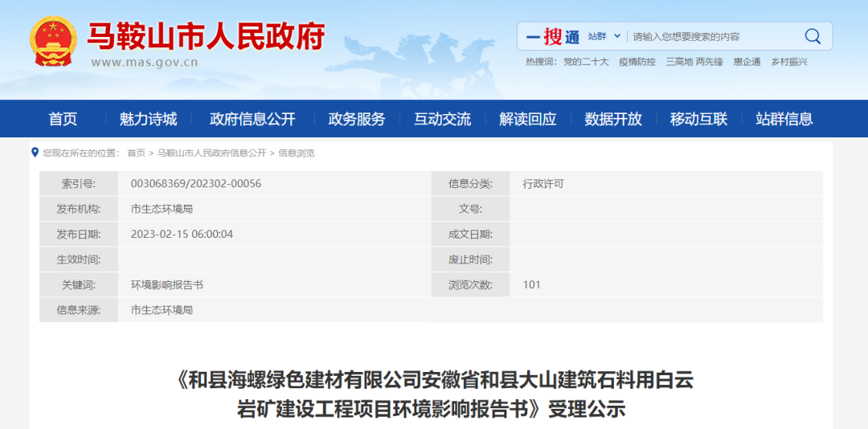This screenshot has width=868, height=429.
Task: Click the 一搜通 search logo
Action: pyautogui.click(x=552, y=36)
